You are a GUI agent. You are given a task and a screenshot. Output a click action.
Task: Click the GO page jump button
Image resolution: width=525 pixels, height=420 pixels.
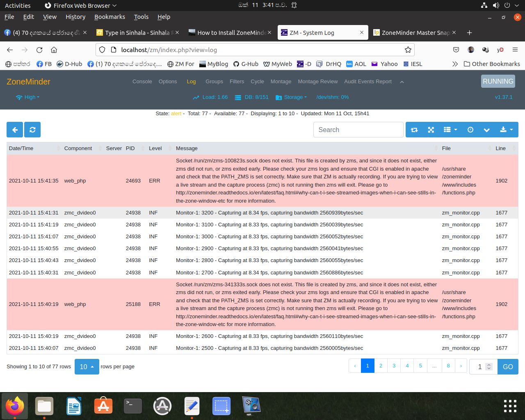pos(508,367)
